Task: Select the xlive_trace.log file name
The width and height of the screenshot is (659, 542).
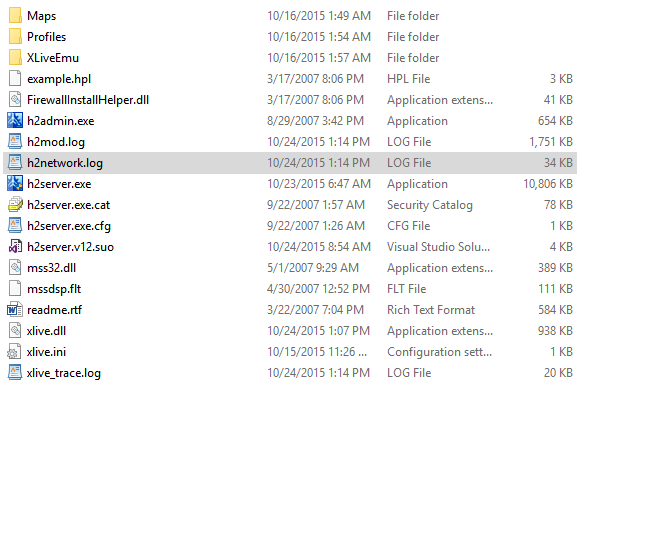Action: 64,373
